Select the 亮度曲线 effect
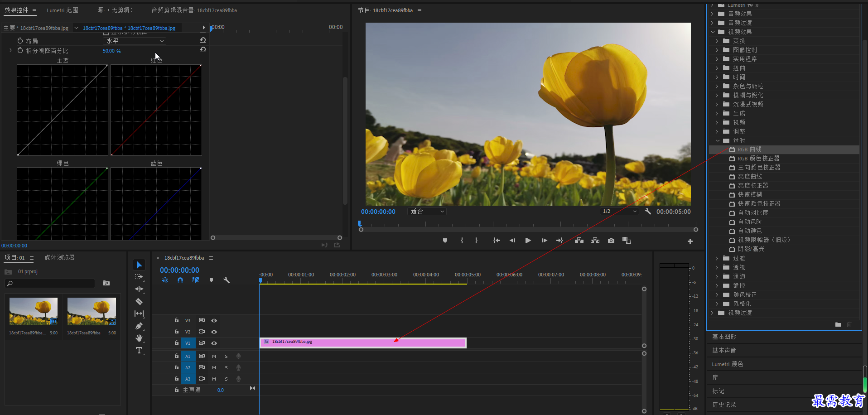The height and width of the screenshot is (415, 868). click(750, 177)
